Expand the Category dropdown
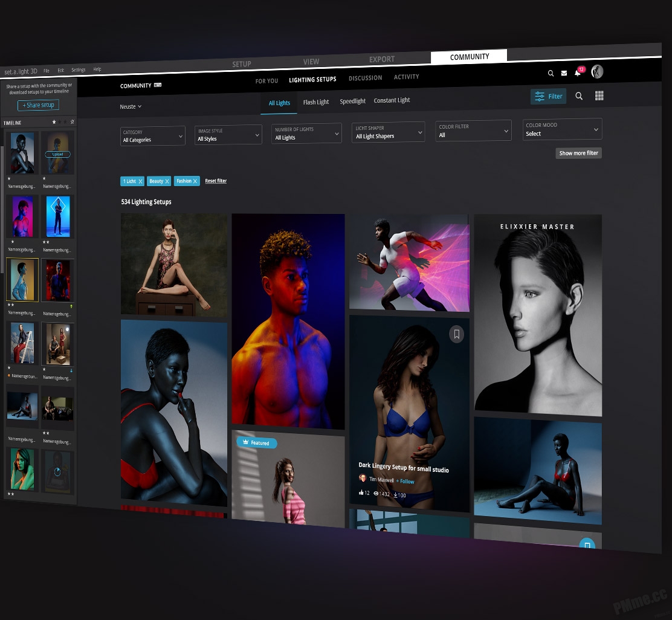Viewport: 672px width, 620px height. click(152, 136)
